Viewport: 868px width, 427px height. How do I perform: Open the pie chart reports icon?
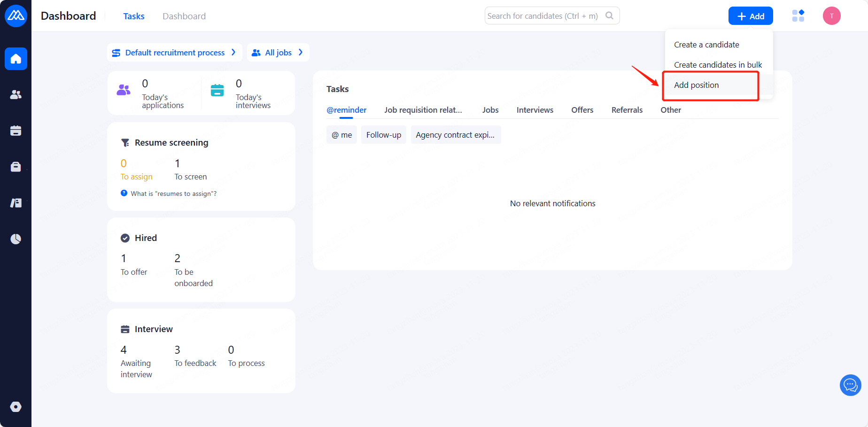tap(16, 239)
